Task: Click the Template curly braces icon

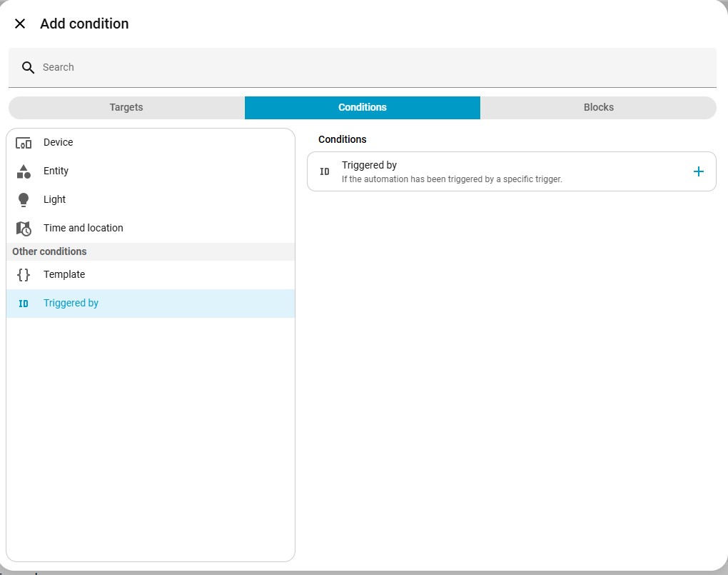Action: pos(24,275)
